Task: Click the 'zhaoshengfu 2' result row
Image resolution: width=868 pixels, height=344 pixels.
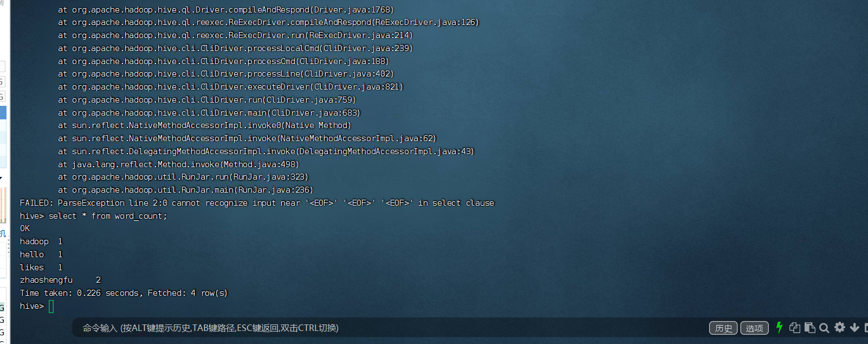Action: pos(60,280)
